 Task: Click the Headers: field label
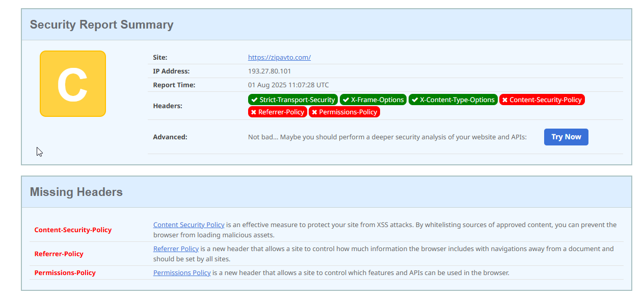(x=168, y=106)
